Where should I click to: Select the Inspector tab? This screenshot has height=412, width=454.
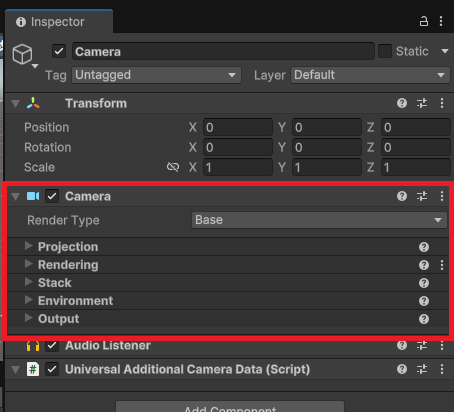click(x=59, y=22)
